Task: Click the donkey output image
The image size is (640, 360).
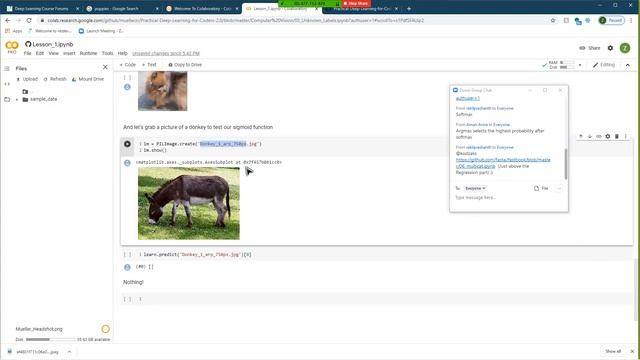Action: pos(189,203)
